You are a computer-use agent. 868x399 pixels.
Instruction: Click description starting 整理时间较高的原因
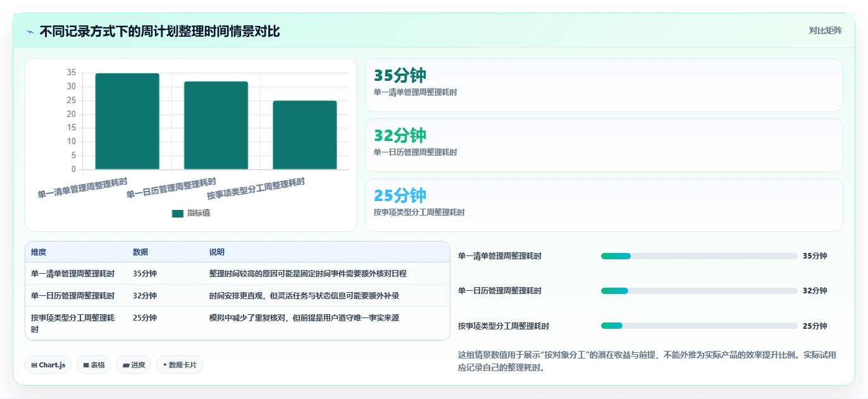point(308,274)
